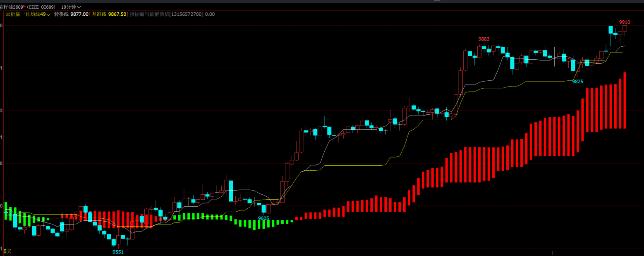The image size is (644, 256).
Task: Click the 转换线 value 9877.00
Action: (x=79, y=14)
